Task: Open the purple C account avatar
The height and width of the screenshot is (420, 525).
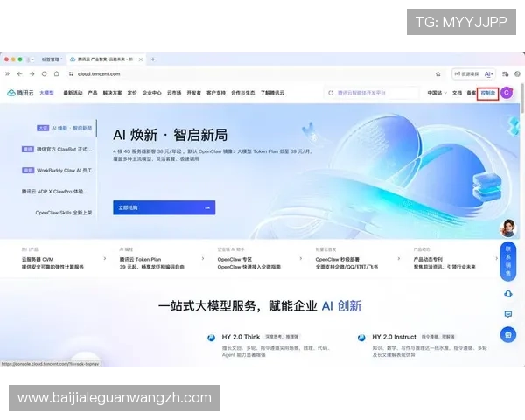Action: pyautogui.click(x=507, y=93)
